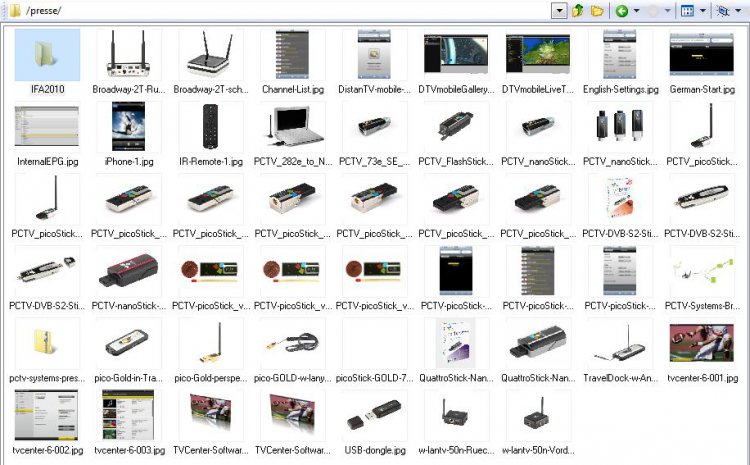Select the DTVmobileGallery thumbnail

(x=456, y=54)
